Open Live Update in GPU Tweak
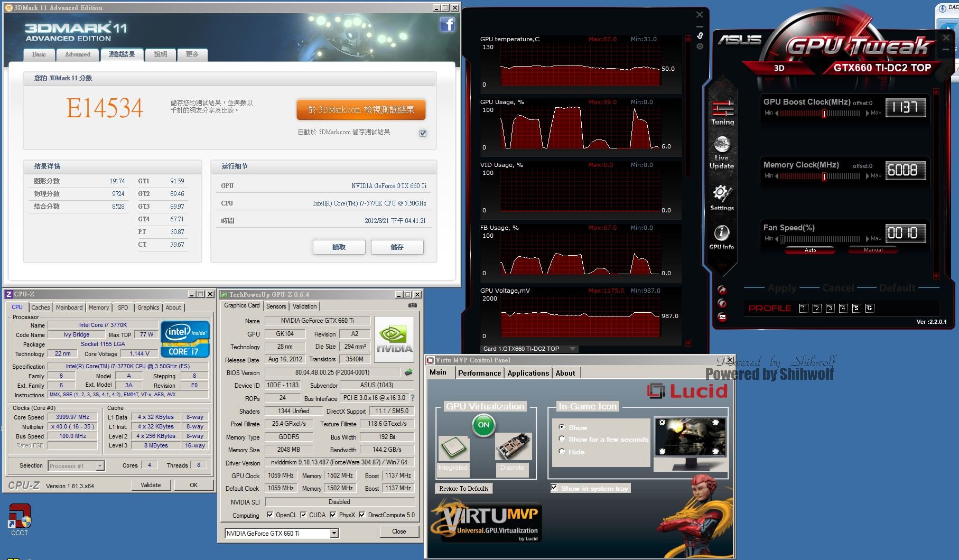959x560 pixels. [722, 153]
